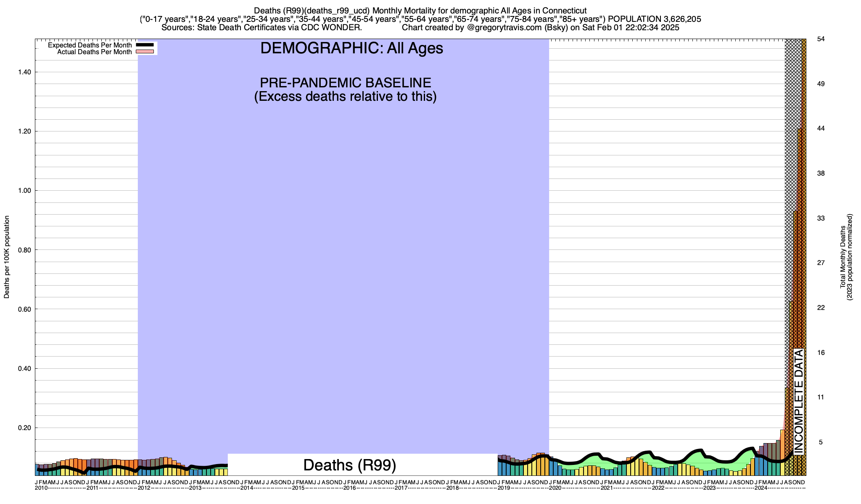Click the 2020 year label on x-axis
The height and width of the screenshot is (504, 861).
coord(556,488)
